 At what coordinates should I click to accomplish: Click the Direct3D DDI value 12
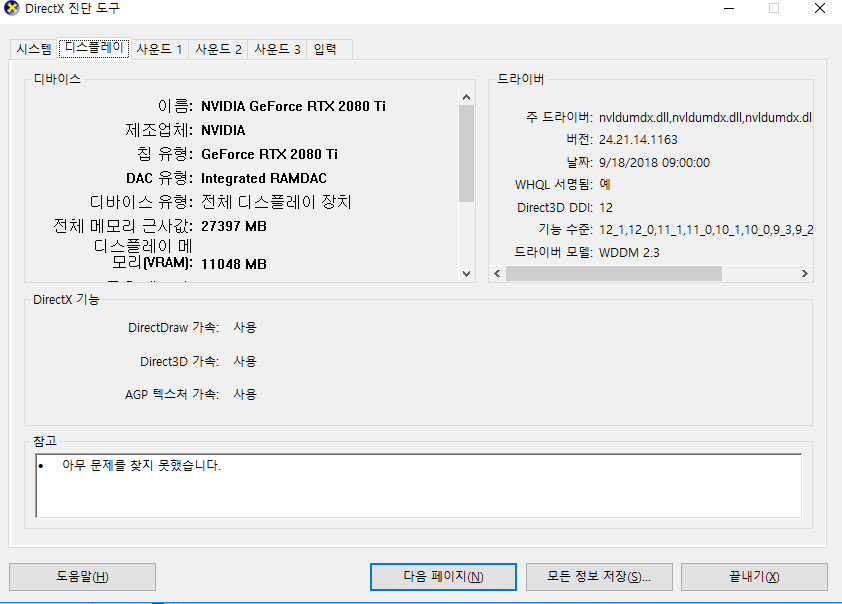coord(606,208)
